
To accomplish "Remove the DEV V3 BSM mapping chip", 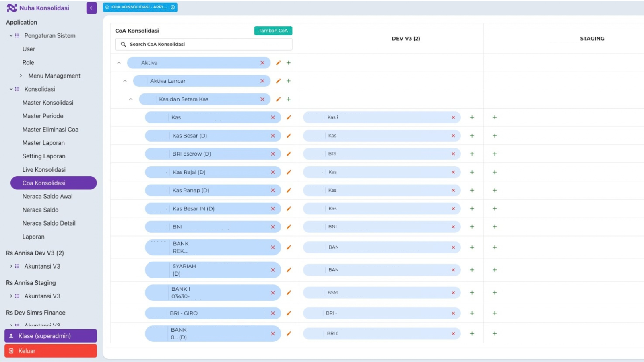I will (453, 293).
